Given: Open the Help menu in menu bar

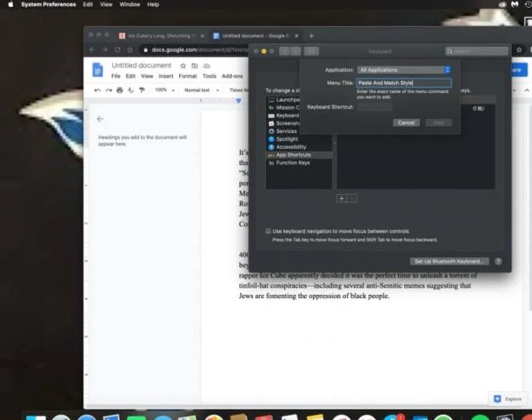Looking at the screenshot, I should point(153,5).
